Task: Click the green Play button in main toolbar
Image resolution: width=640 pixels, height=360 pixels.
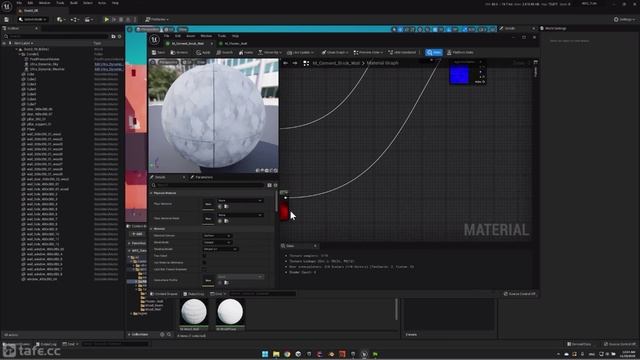Action: 107,20
